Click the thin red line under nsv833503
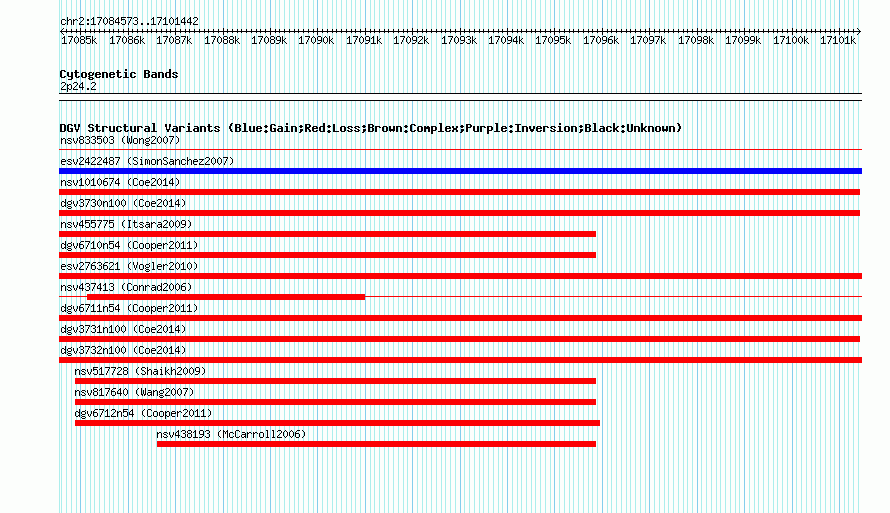This screenshot has height=513, width=890. tap(460, 150)
